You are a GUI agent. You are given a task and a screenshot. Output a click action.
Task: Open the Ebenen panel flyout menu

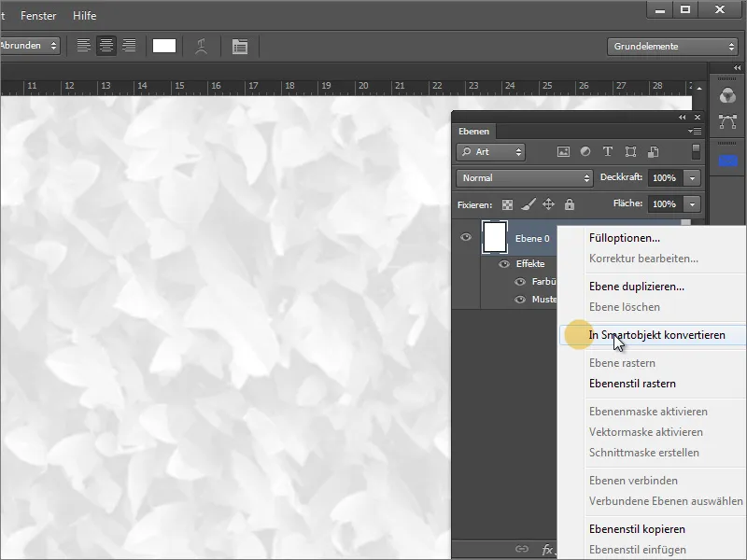(694, 131)
